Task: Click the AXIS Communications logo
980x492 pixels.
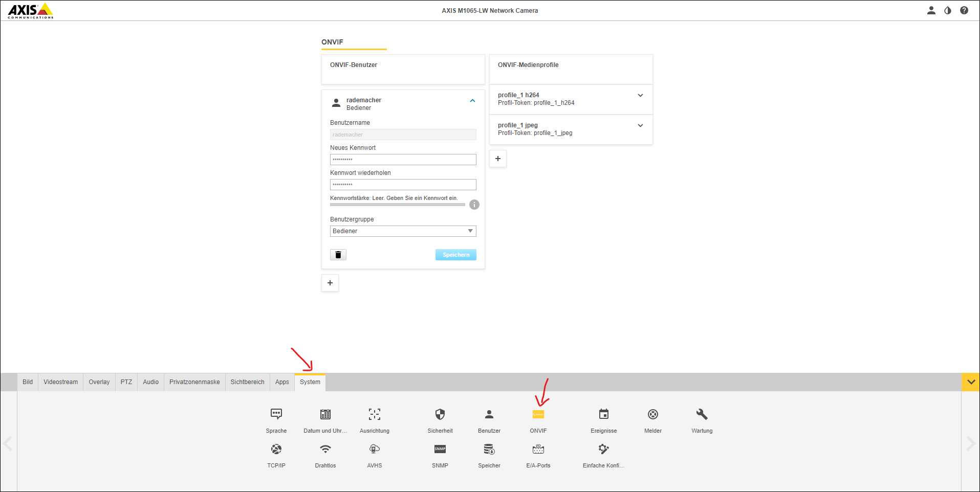Action: [31, 11]
